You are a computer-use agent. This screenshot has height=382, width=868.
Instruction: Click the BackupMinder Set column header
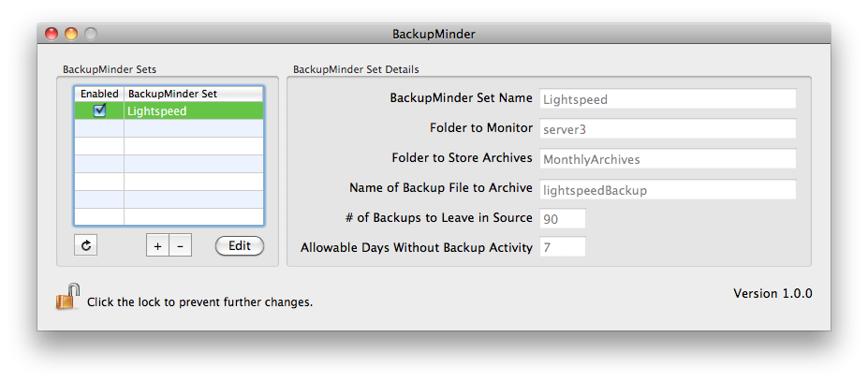(x=192, y=94)
